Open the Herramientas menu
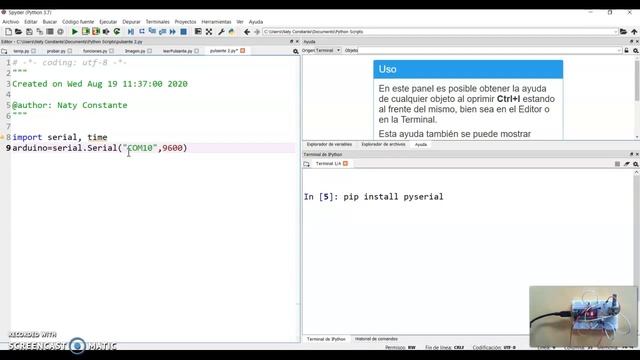 coord(216,22)
